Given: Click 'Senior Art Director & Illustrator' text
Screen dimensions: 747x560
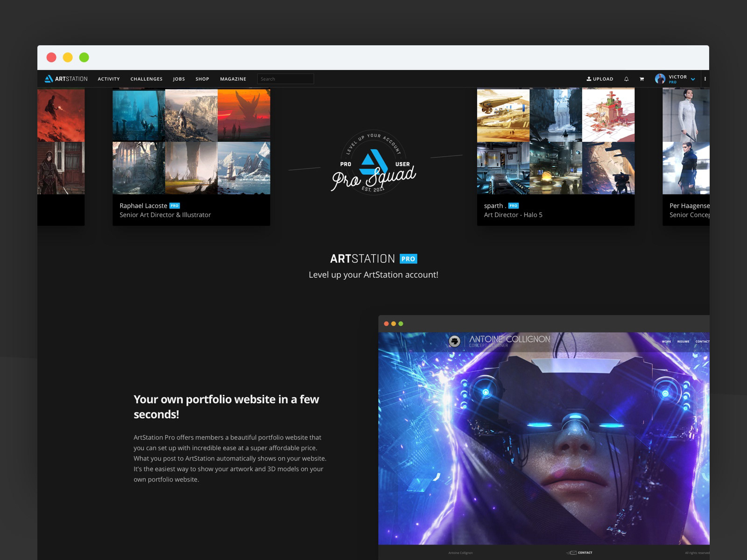Looking at the screenshot, I should coord(165,215).
